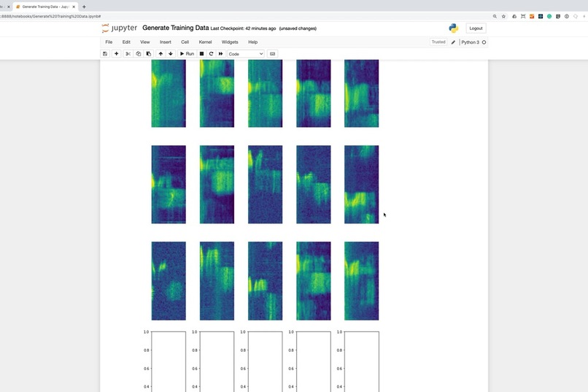Close the Generate Training Data browser tab
The image size is (588, 392).
point(74,7)
